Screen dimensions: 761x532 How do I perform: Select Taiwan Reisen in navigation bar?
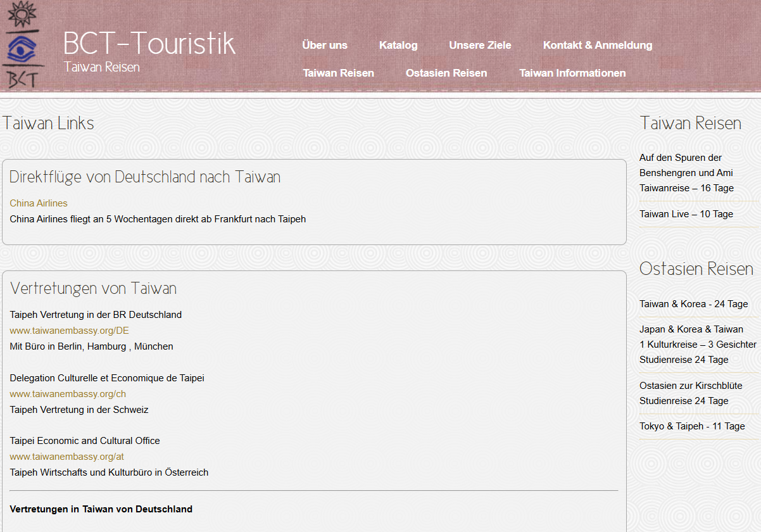[x=338, y=73]
